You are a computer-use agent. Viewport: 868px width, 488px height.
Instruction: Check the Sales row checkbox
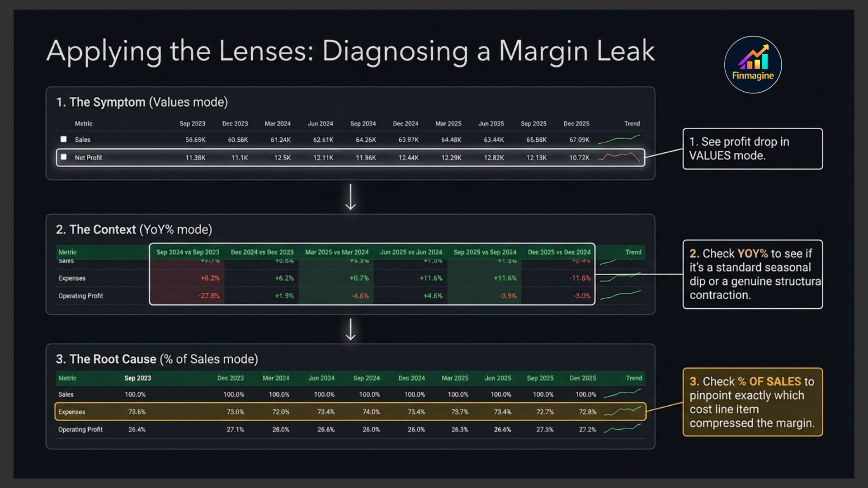(64, 139)
